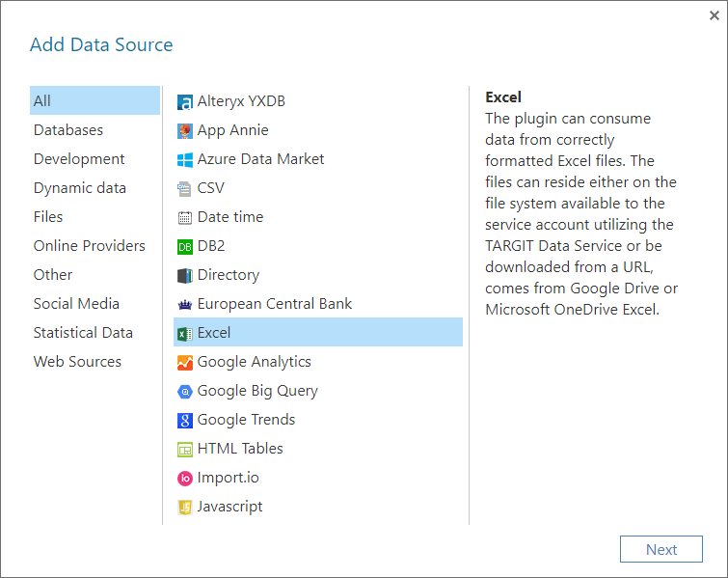Click the App Annie icon

185,131
